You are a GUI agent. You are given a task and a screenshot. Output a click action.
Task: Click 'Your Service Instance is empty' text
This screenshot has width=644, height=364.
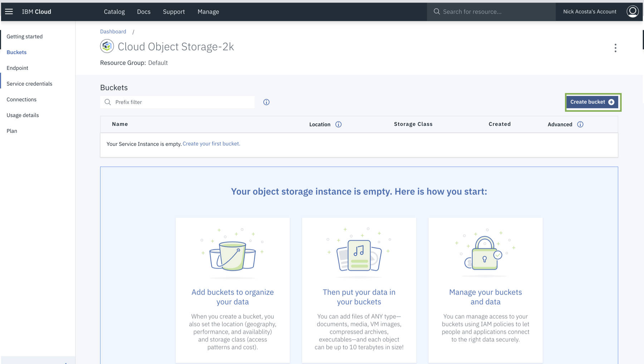[144, 144]
